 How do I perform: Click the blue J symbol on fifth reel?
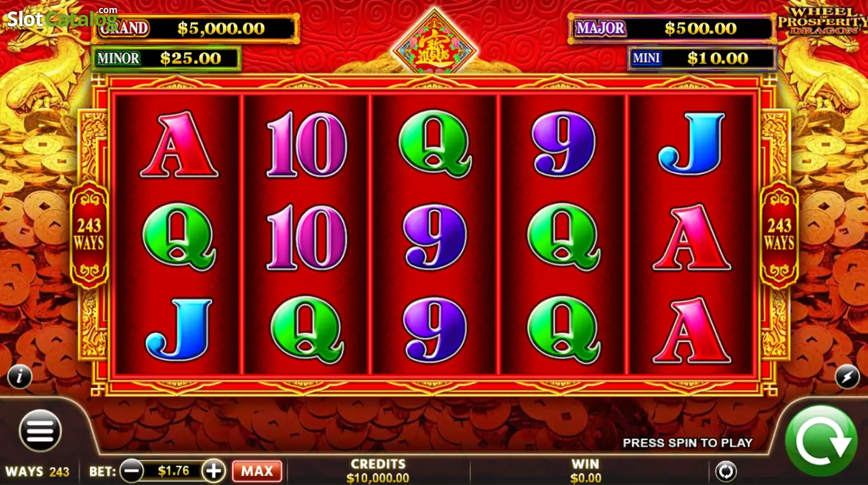691,144
